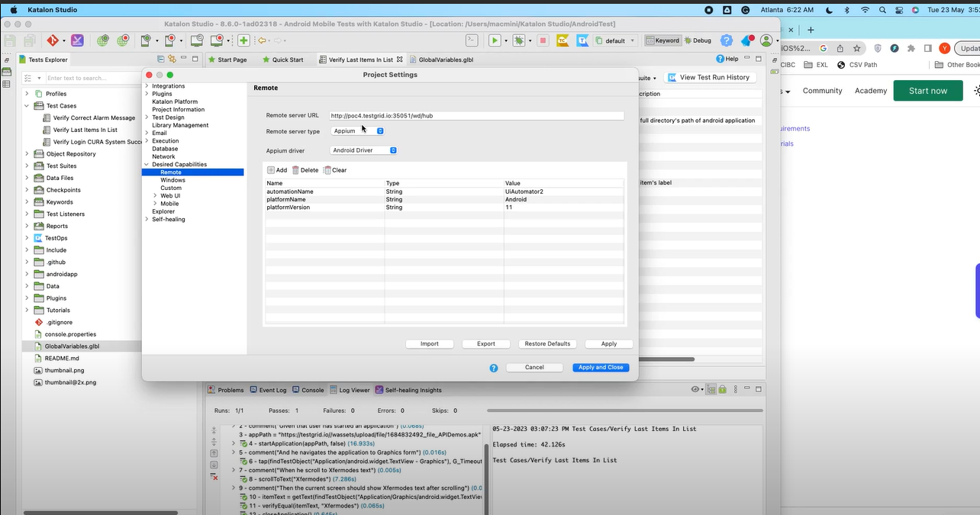Expand the Mobile settings node
Screen dimensions: 980x515
point(155,204)
